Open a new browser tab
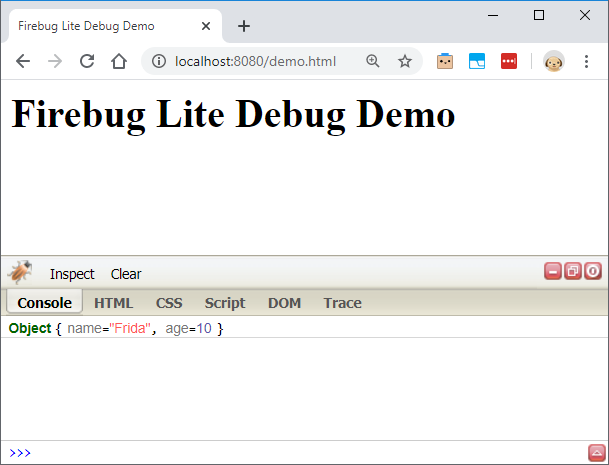 pyautogui.click(x=244, y=26)
